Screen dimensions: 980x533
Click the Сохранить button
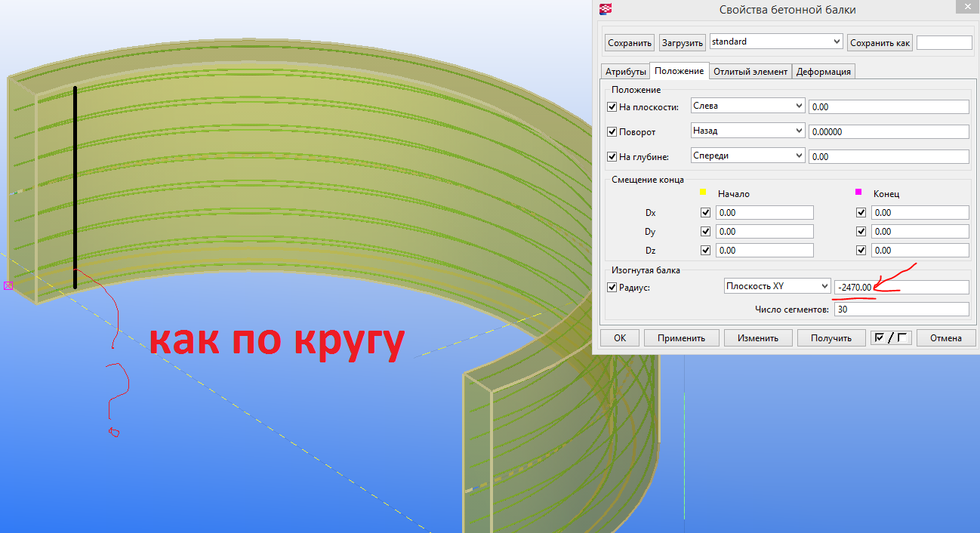point(630,43)
